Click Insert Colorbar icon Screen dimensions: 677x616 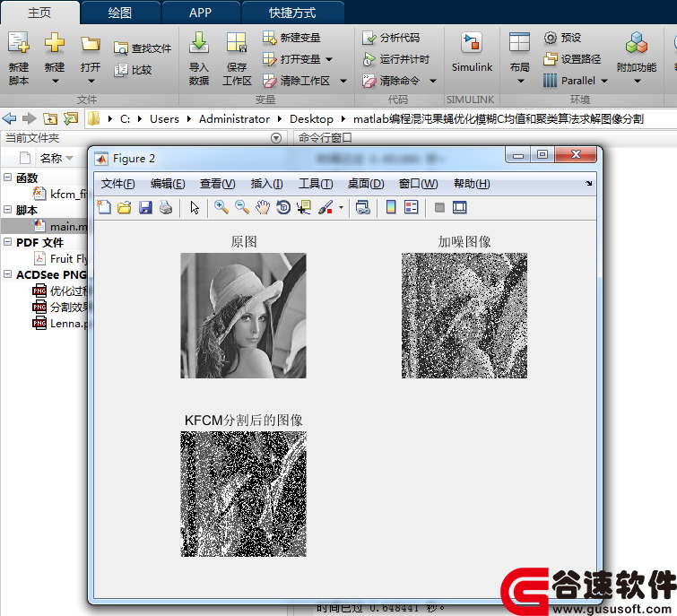point(391,208)
